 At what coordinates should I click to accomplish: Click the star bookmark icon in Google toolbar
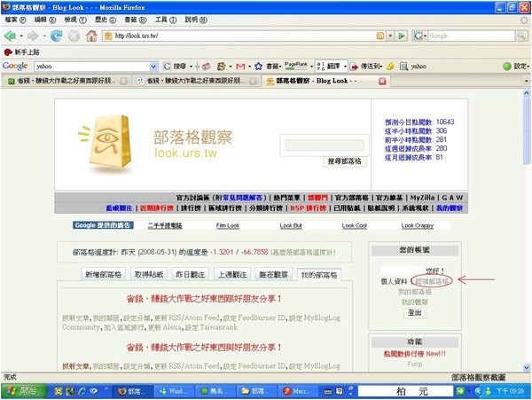click(259, 67)
